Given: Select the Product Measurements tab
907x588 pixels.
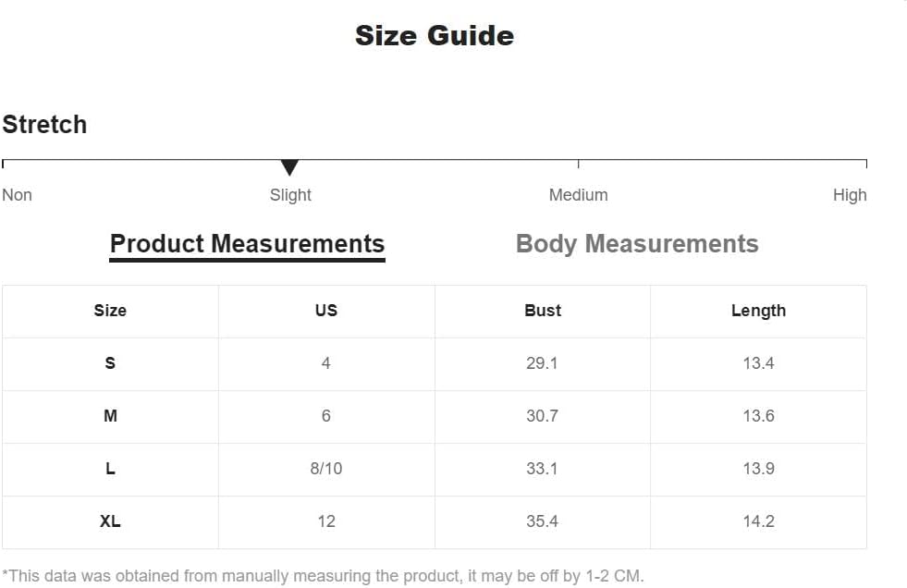Looking at the screenshot, I should click(247, 245).
